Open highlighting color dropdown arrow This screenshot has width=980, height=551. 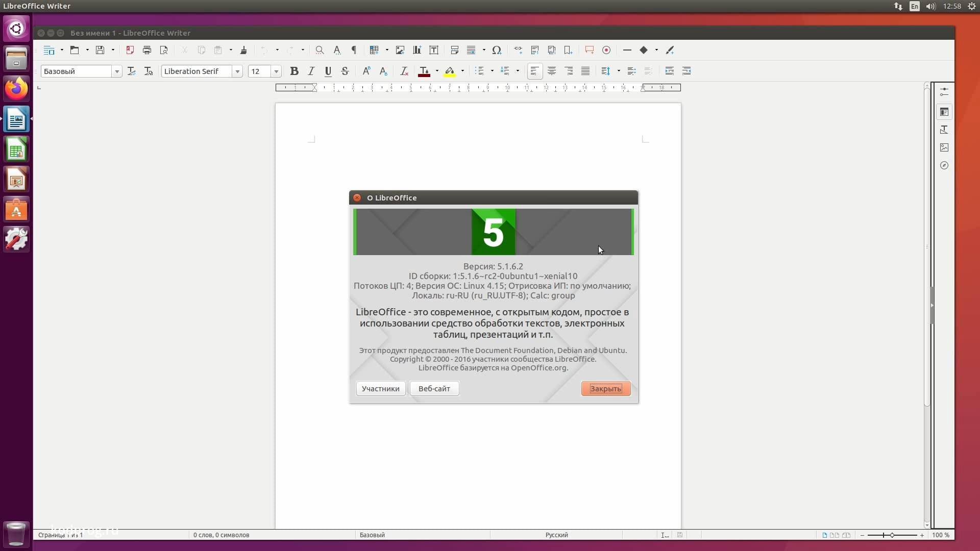tap(462, 71)
